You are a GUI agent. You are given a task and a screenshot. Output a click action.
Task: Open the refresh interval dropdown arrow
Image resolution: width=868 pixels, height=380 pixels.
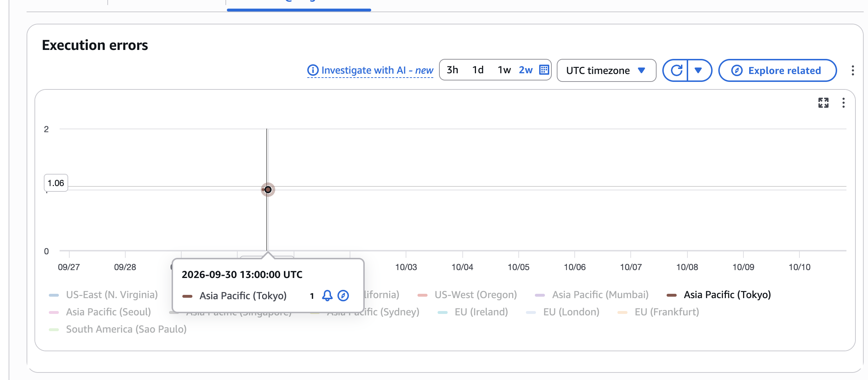point(699,70)
